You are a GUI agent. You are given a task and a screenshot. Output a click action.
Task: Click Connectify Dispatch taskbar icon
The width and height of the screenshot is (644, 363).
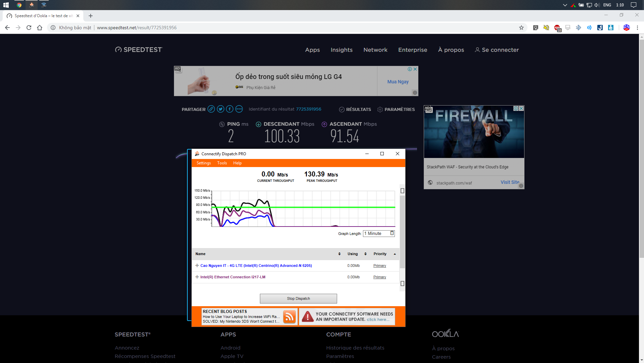[32, 5]
